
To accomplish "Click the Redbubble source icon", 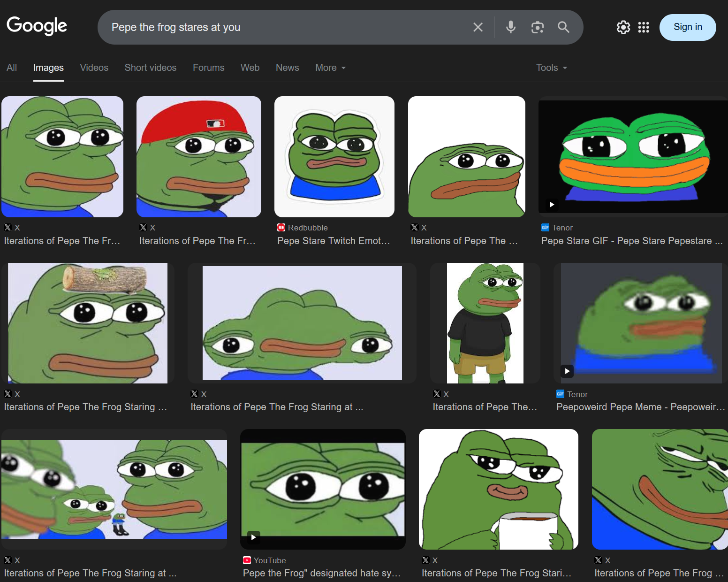I will click(281, 228).
